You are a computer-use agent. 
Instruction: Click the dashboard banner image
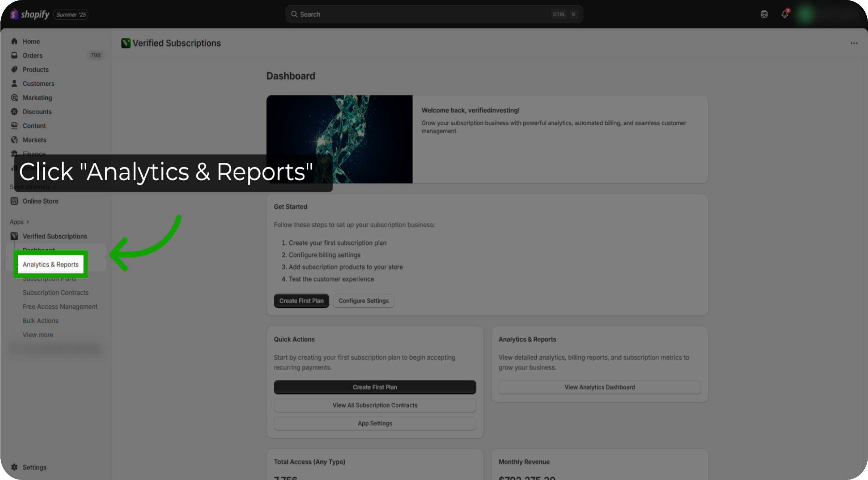(339, 139)
